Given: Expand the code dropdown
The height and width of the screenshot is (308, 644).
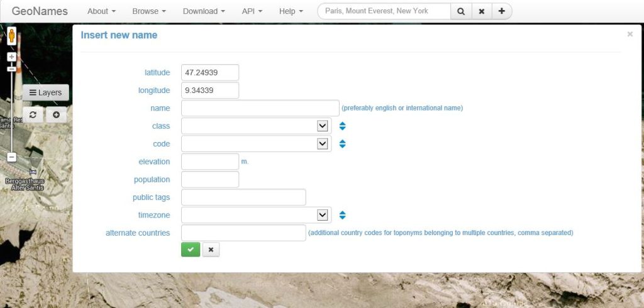Looking at the screenshot, I should pyautogui.click(x=323, y=144).
